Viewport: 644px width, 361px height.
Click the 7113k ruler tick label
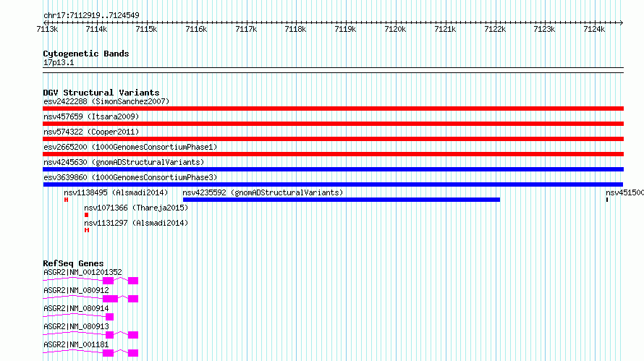pyautogui.click(x=47, y=29)
